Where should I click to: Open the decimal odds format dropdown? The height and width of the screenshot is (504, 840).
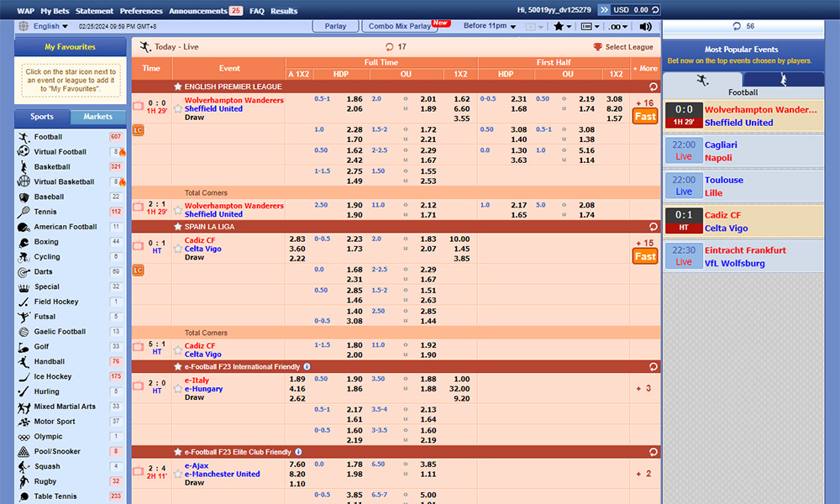tap(617, 26)
